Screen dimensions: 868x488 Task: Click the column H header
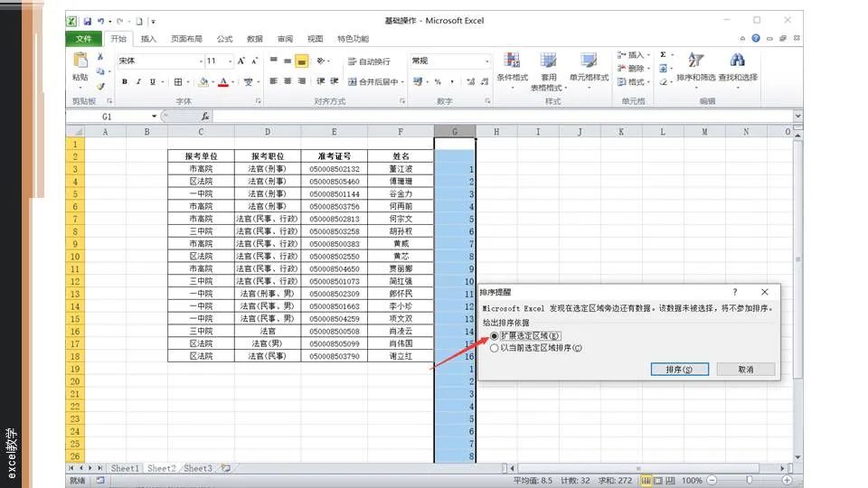[x=496, y=132]
